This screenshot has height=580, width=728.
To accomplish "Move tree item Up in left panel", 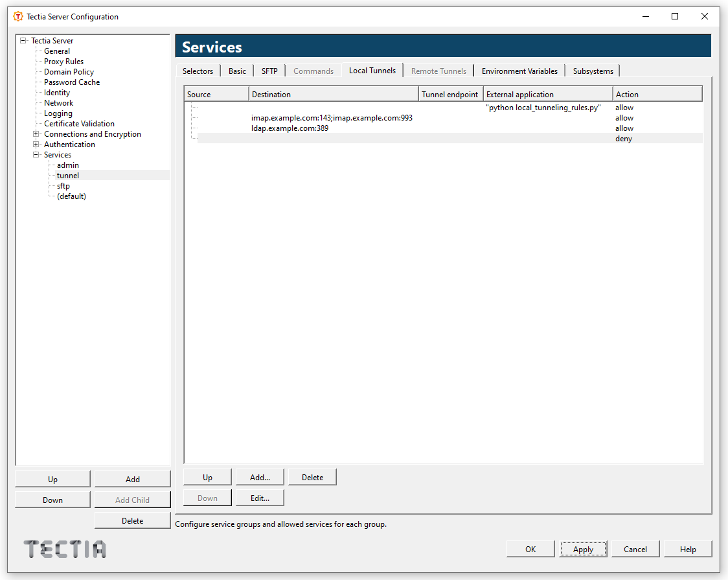I will 53,480.
